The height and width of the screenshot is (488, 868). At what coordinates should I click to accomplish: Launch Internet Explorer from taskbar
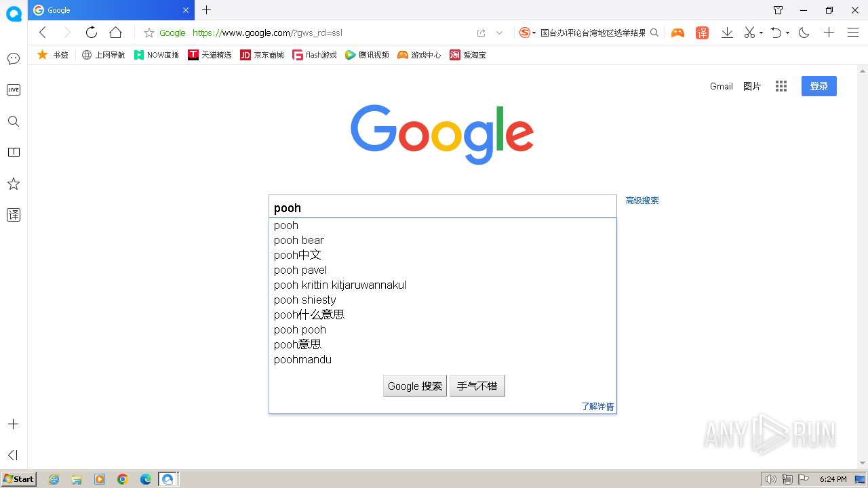(54, 479)
